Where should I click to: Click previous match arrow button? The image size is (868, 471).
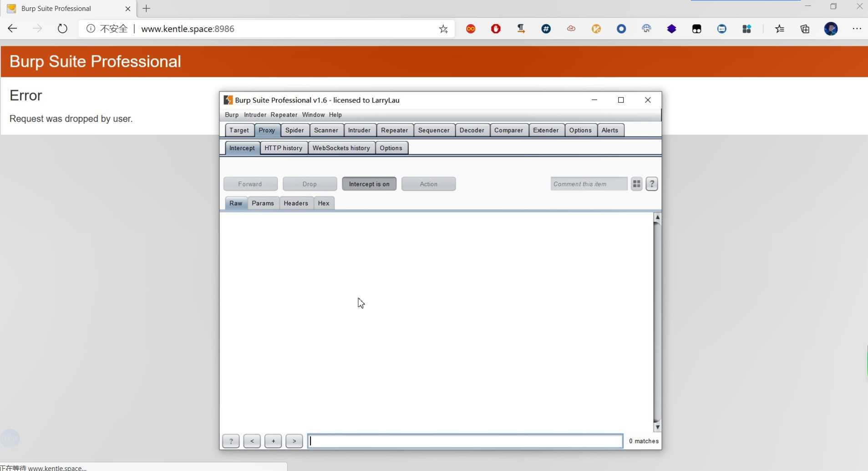[x=252, y=441]
